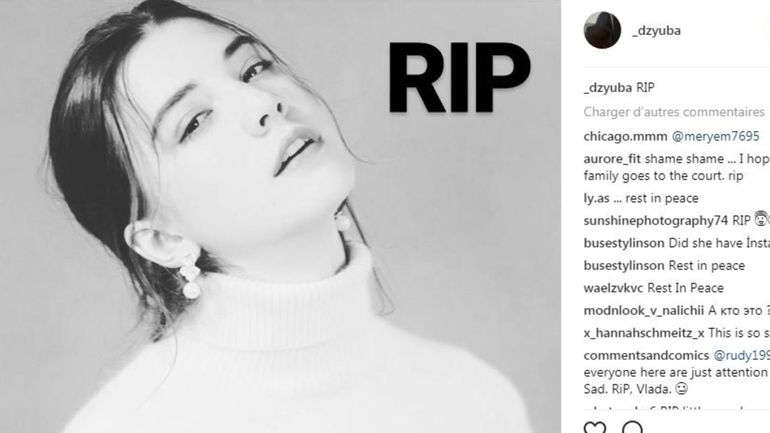Open the _dzyuba username at top
Image resolution: width=770 pixels, height=433 pixels.
(x=656, y=30)
